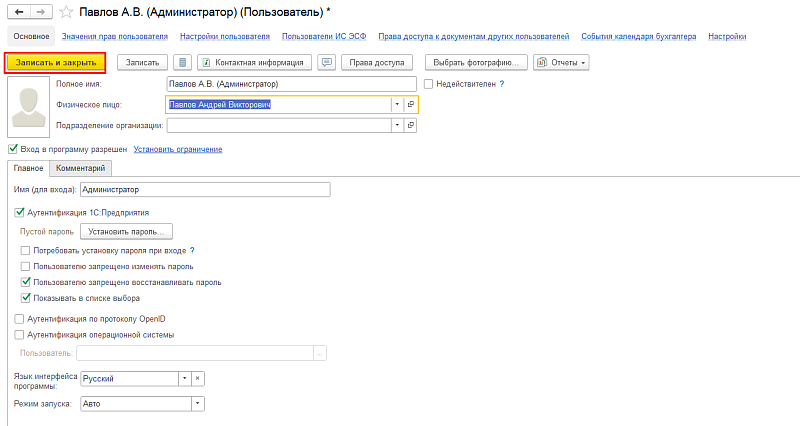The image size is (800, 426).
Task: Expand the Физическое лицо dropdown list
Action: (x=397, y=104)
